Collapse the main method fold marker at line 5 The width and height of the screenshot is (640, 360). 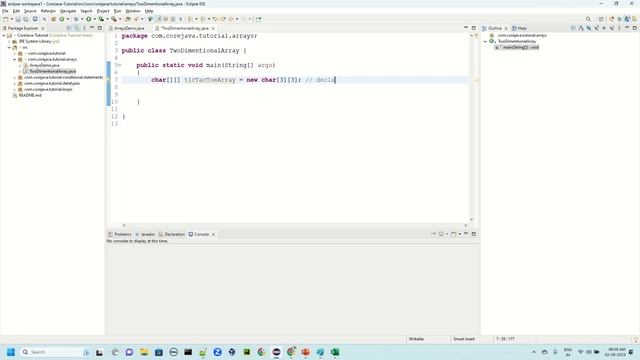120,65
